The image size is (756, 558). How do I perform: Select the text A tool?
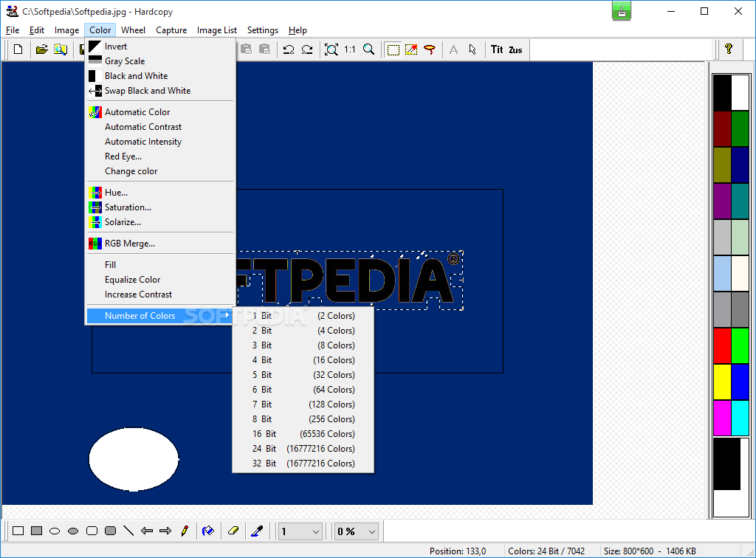(x=454, y=49)
